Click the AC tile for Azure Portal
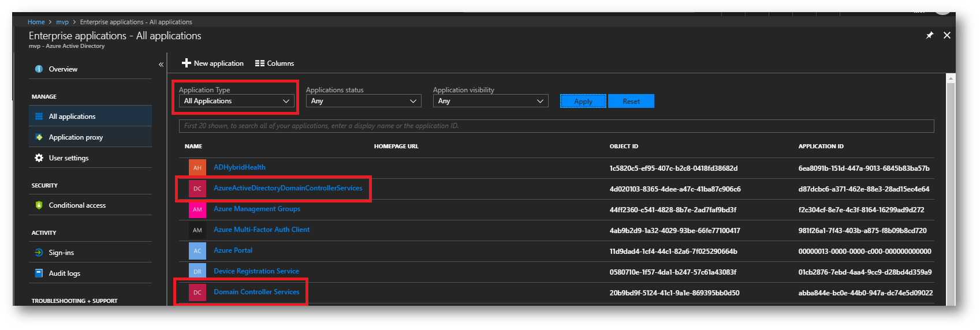 point(198,251)
